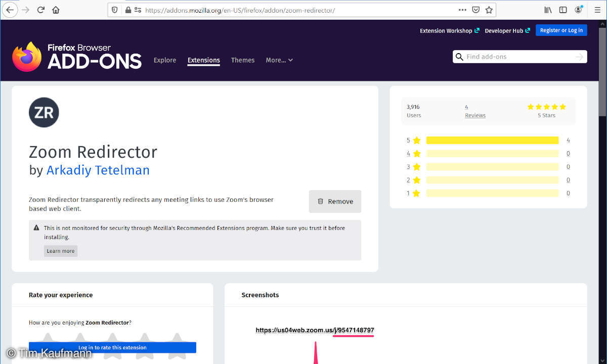Screen dimensions: 607x364
Task: Click the browser forward arrow
Action: [x=26, y=10]
